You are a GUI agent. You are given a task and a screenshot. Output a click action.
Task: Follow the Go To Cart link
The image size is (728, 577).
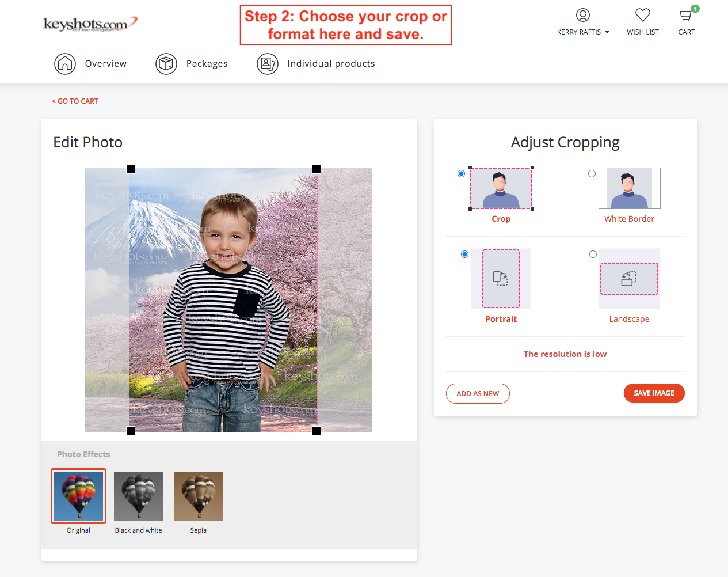tap(75, 101)
